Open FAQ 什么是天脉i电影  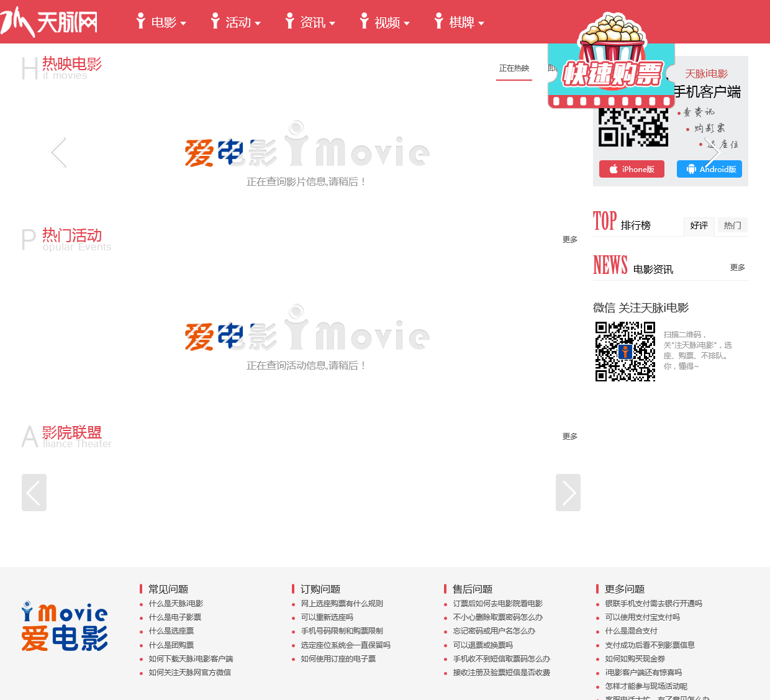coord(176,604)
